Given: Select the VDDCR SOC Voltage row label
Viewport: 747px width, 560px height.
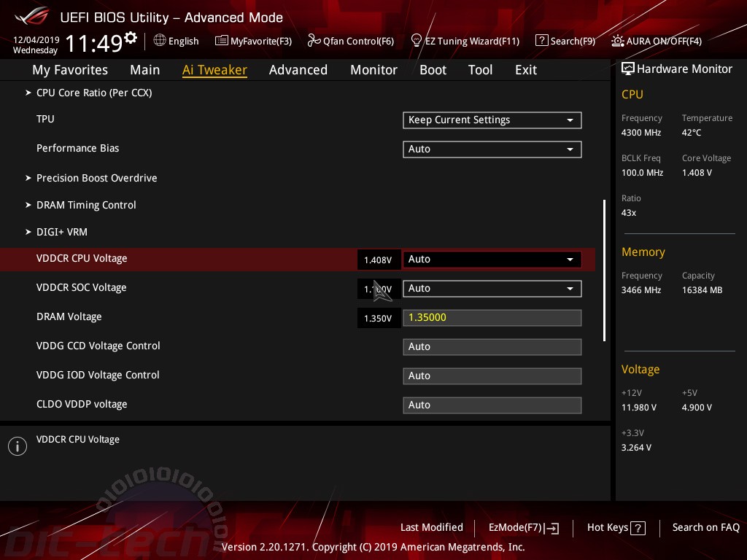Looking at the screenshot, I should click(x=82, y=287).
